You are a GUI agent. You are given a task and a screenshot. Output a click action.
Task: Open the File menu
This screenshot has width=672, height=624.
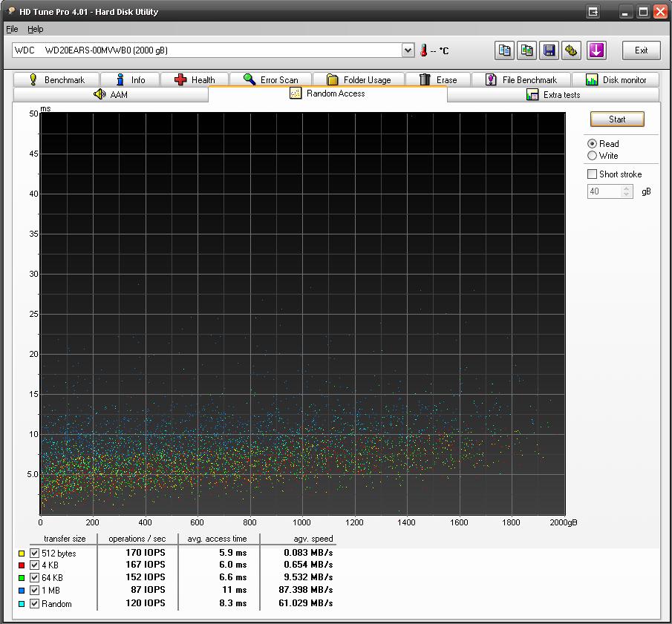coord(12,29)
